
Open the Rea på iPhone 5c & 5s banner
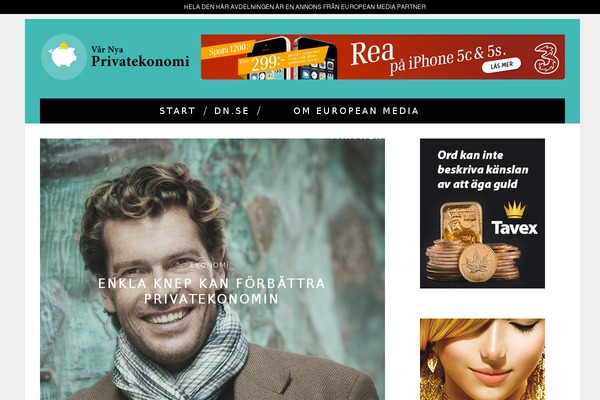(x=383, y=57)
